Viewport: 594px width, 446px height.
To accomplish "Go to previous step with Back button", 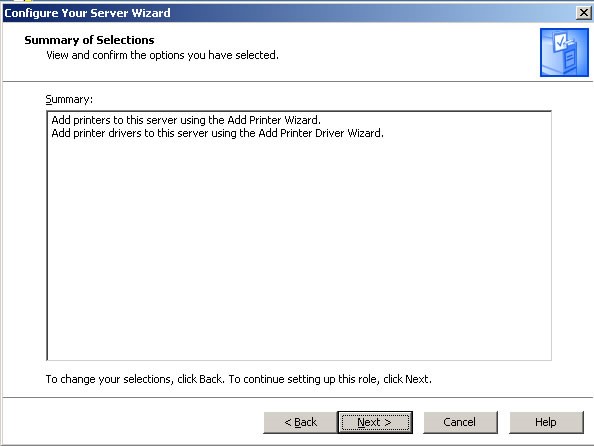I will pos(300,422).
